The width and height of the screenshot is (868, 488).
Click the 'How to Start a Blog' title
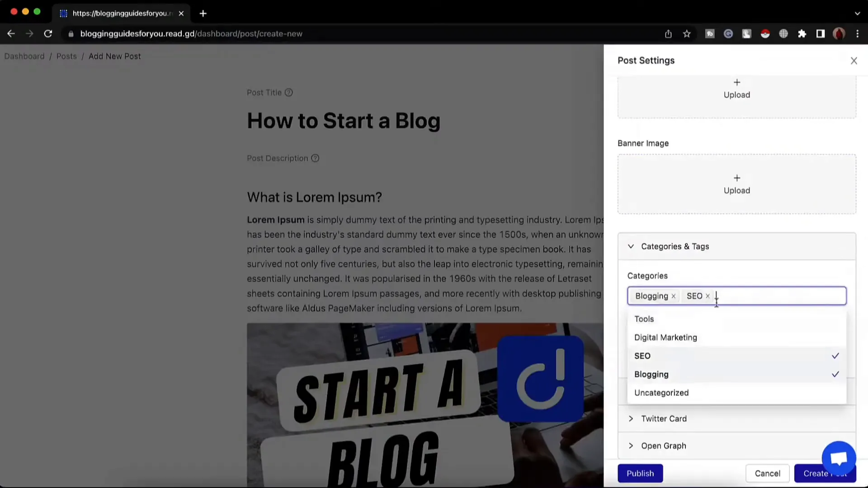click(344, 121)
